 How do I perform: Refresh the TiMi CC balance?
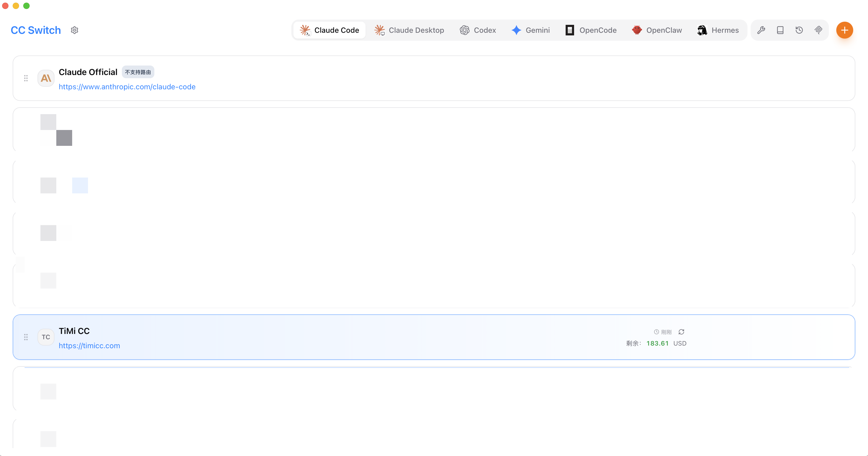[681, 332]
